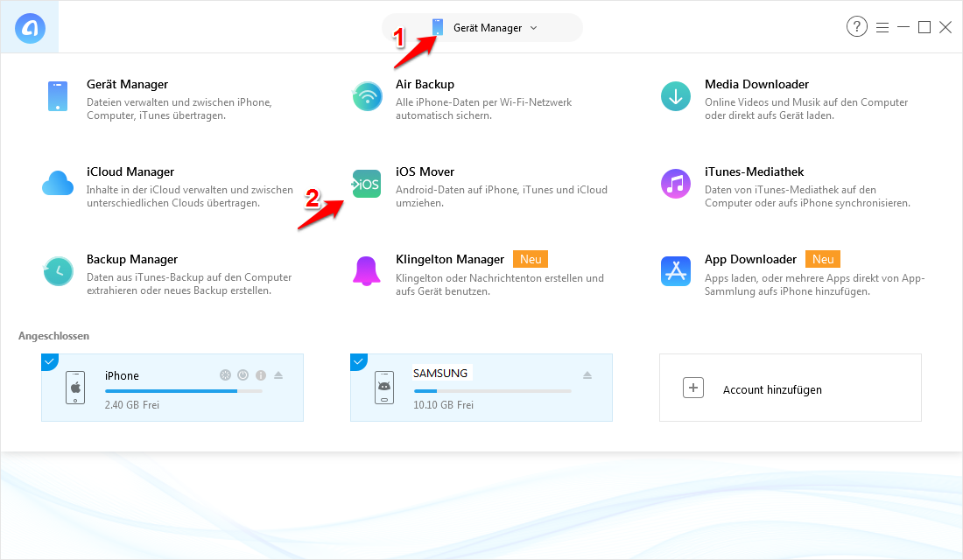Click the SAMSUNG storage bar

pyautogui.click(x=493, y=390)
